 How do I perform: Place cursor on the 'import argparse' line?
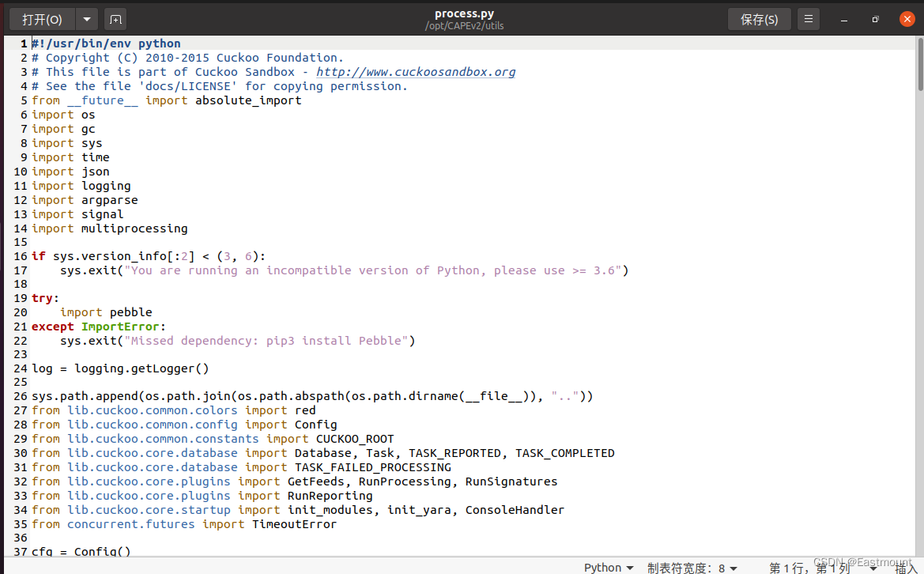(x=85, y=200)
